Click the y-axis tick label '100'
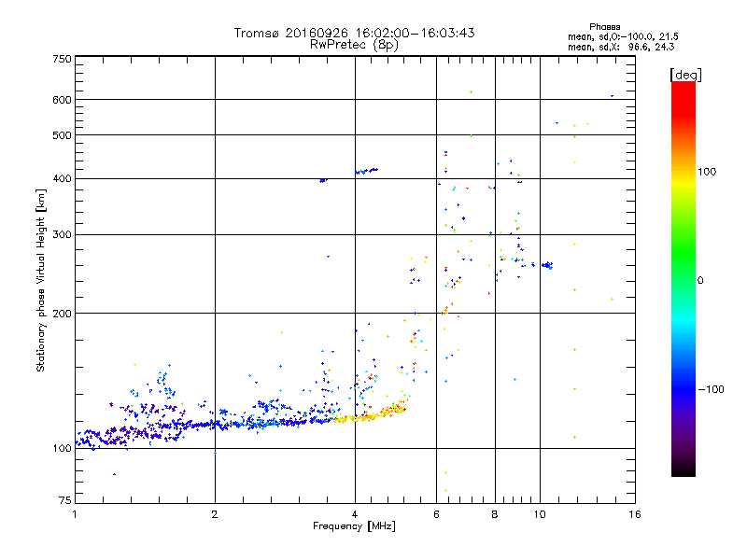Viewport: 747px width, 560px height. (x=62, y=449)
